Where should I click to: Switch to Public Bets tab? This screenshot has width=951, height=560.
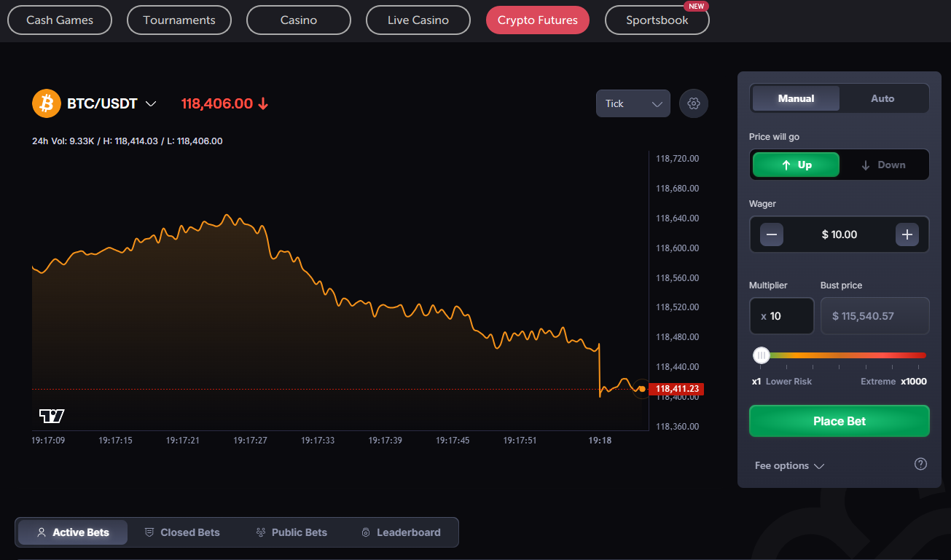(x=291, y=532)
